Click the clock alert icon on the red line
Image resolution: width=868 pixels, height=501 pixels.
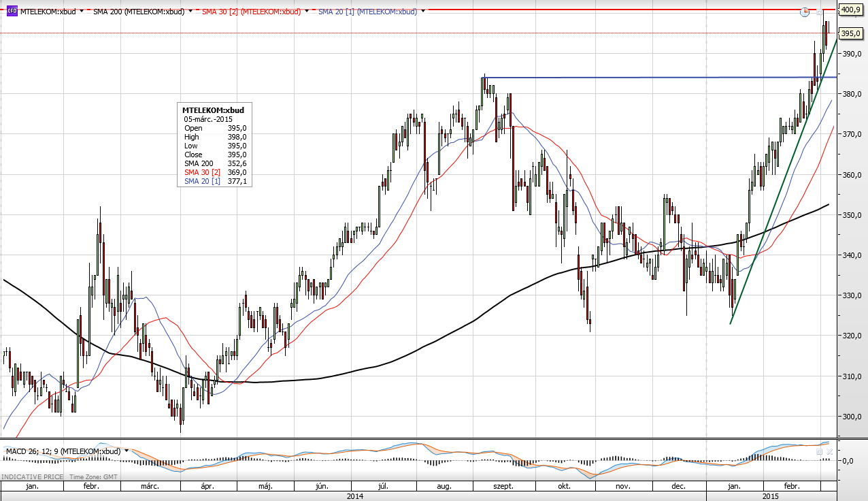point(805,12)
